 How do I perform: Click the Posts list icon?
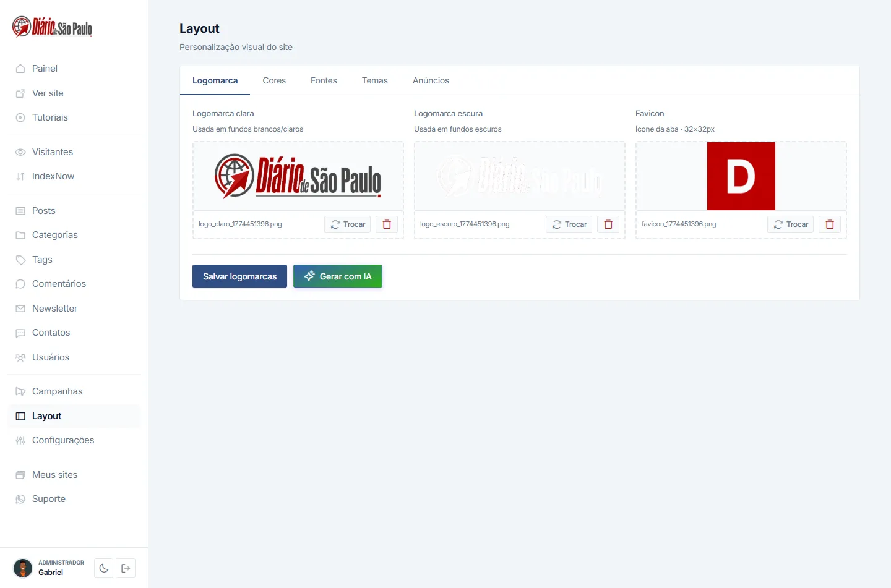[x=20, y=211]
